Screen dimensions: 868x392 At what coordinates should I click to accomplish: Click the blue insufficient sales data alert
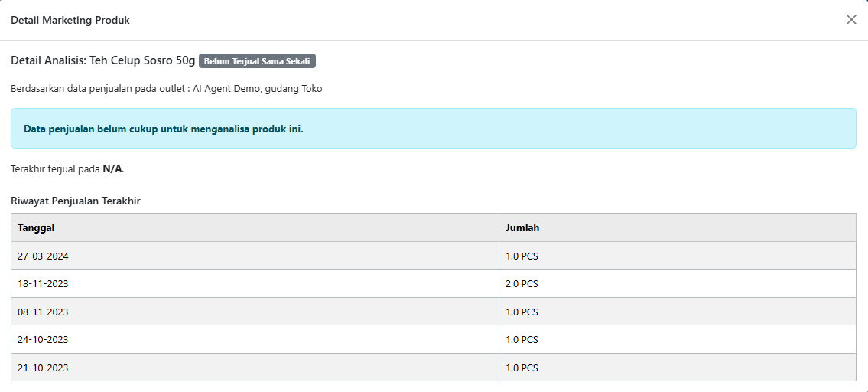pyautogui.click(x=433, y=129)
